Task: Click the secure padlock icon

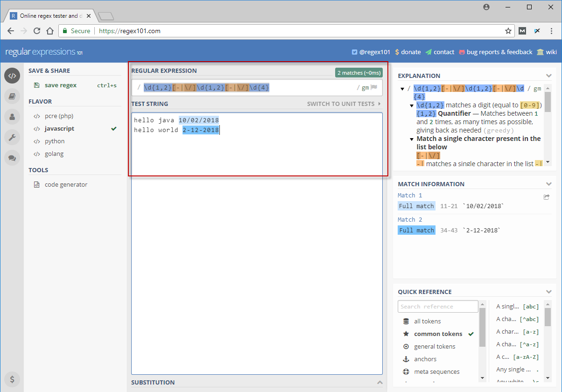Action: [x=65, y=31]
